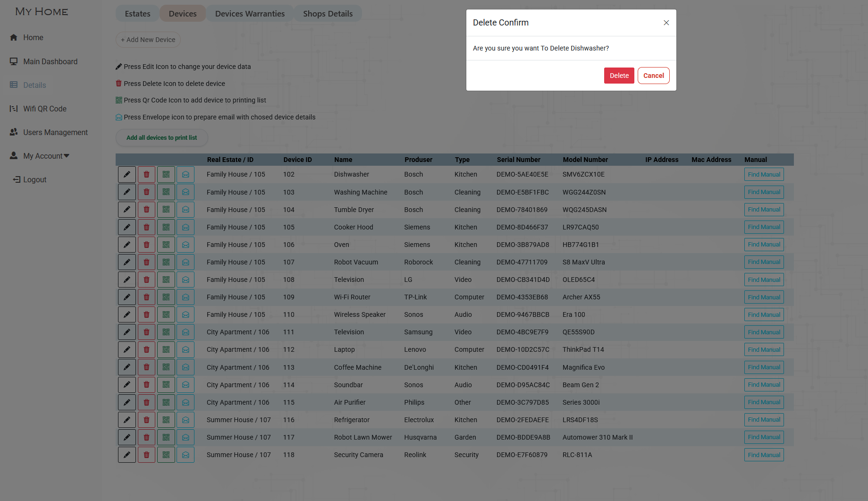Click the envelope icon for Cooker Hood
The height and width of the screenshot is (501, 868).
tap(185, 227)
